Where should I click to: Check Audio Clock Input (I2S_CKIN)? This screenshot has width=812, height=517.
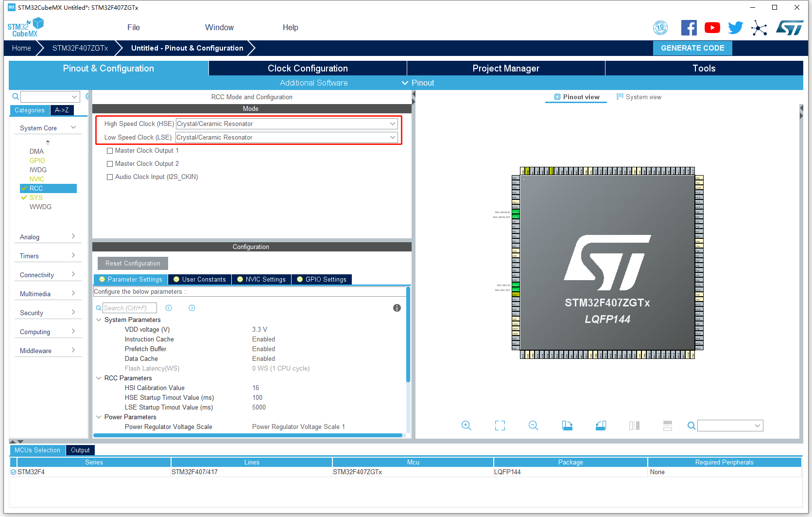110,177
